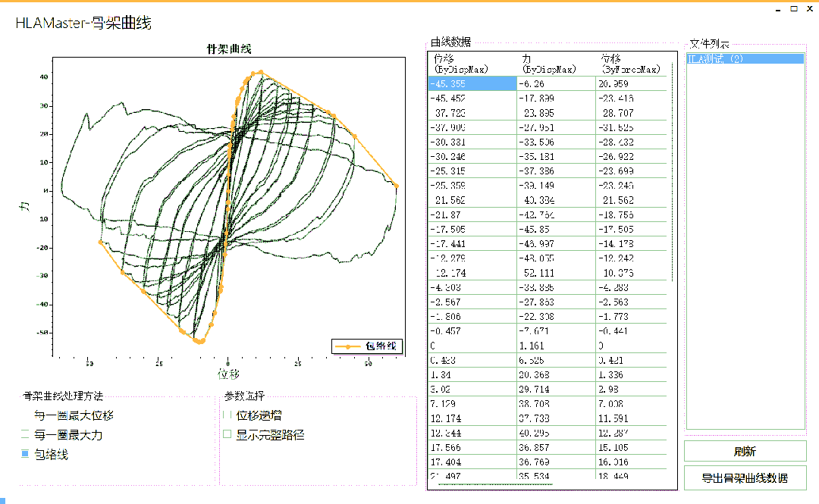This screenshot has width=819, height=504.
Task: Click the 包络线 legend entry on the chart
Action: point(367,346)
